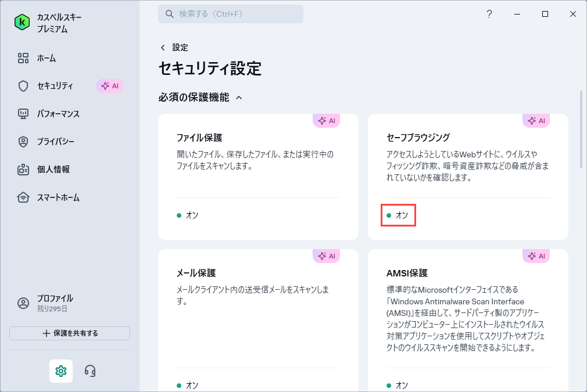Open プライバシー from the sidebar
This screenshot has height=392, width=587.
click(x=55, y=142)
